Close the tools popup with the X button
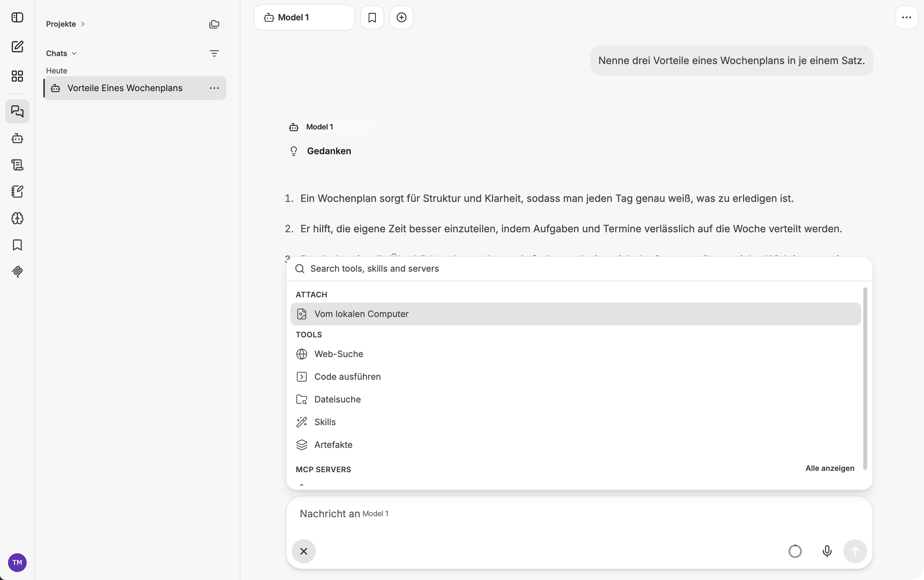The image size is (924, 580). point(303,551)
